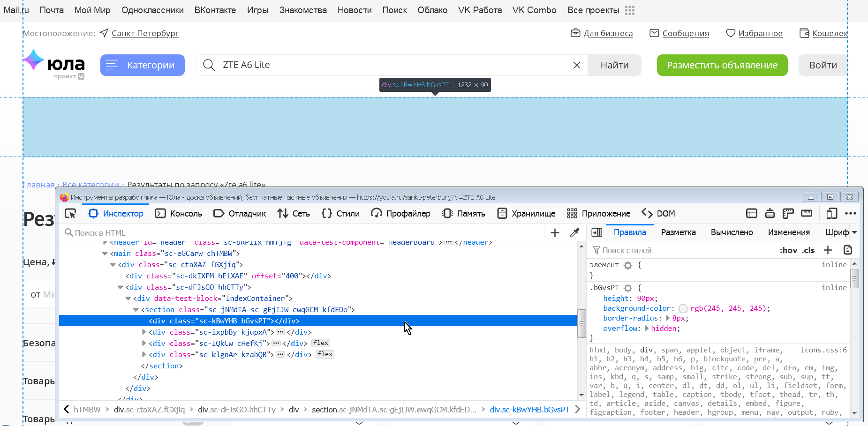Screen dimensions: 868x426
Task: Toggle .cls class editing mode
Action: [808, 250]
